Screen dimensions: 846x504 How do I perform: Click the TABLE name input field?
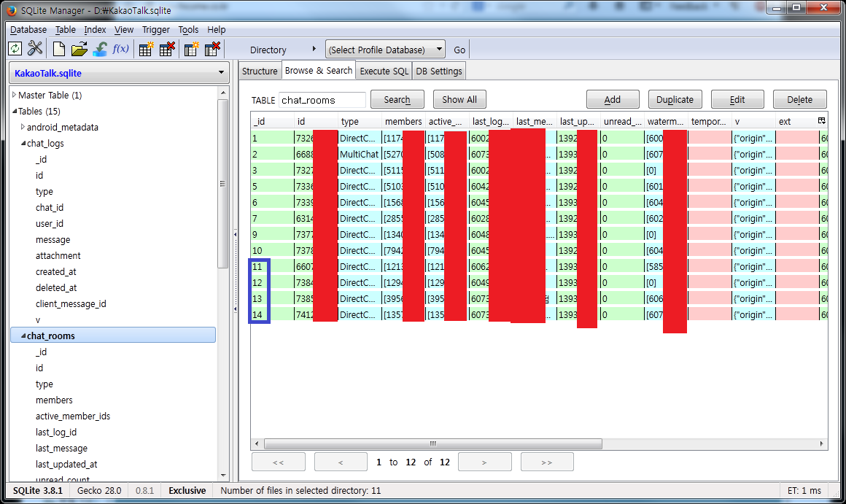(322, 100)
